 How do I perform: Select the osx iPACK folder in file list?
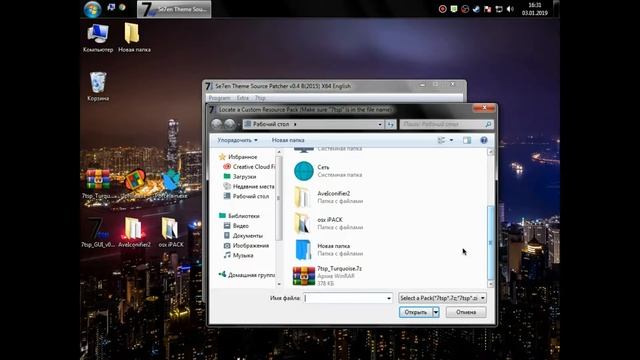coord(329,223)
